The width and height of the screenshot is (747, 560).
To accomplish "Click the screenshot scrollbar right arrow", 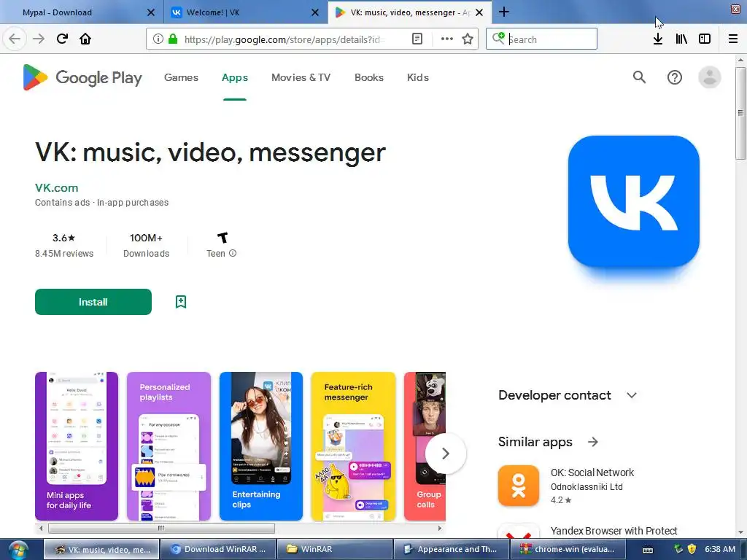I will click(439, 528).
